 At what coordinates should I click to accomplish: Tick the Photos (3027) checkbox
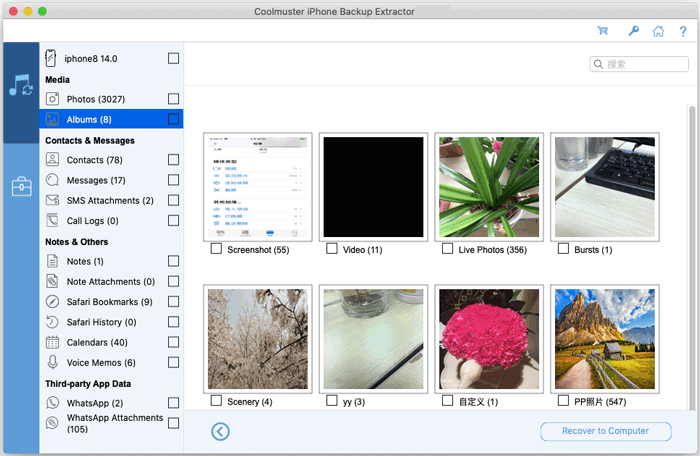[x=173, y=99]
